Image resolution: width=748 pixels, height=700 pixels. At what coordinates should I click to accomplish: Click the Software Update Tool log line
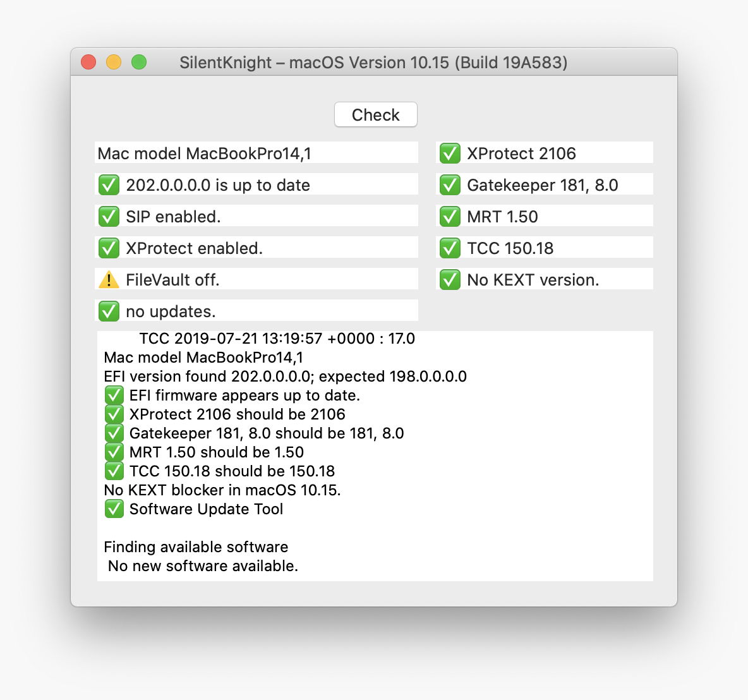click(206, 509)
